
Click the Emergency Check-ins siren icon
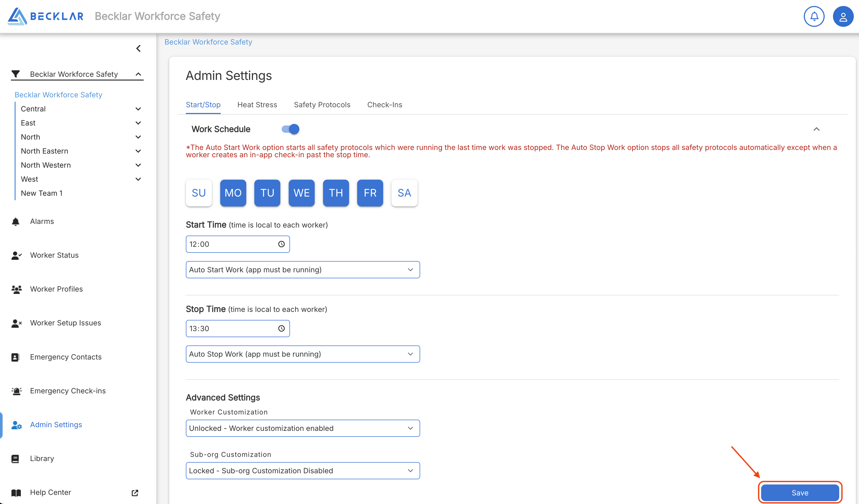16,391
